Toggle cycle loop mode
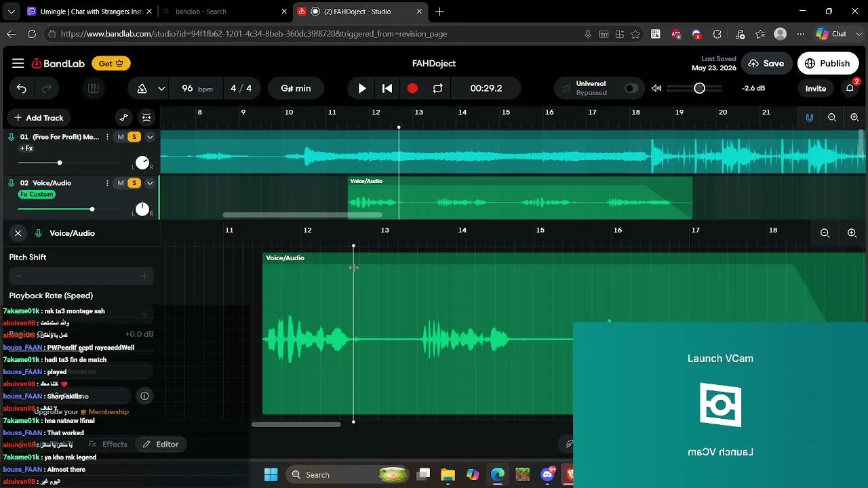Image resolution: width=868 pixels, height=488 pixels. click(x=437, y=88)
